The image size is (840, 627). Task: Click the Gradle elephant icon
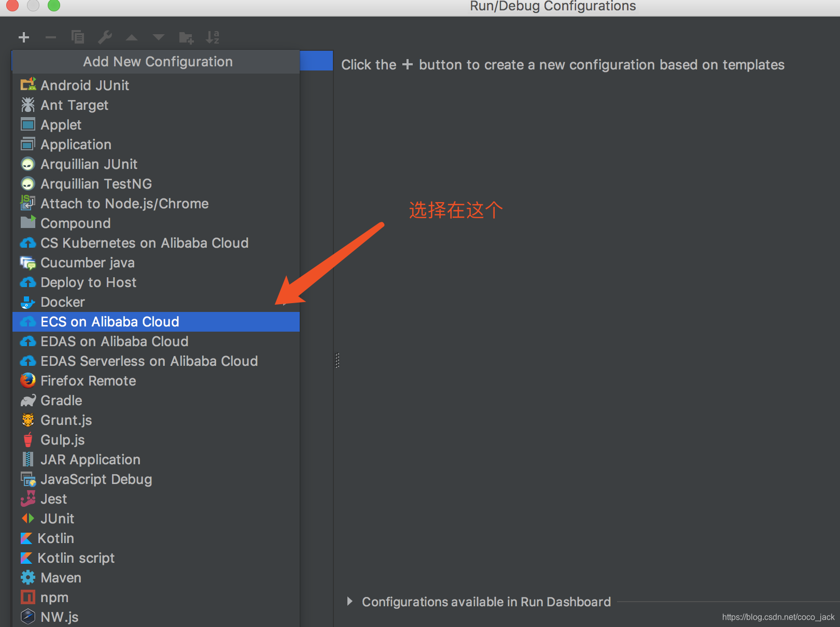(x=28, y=401)
